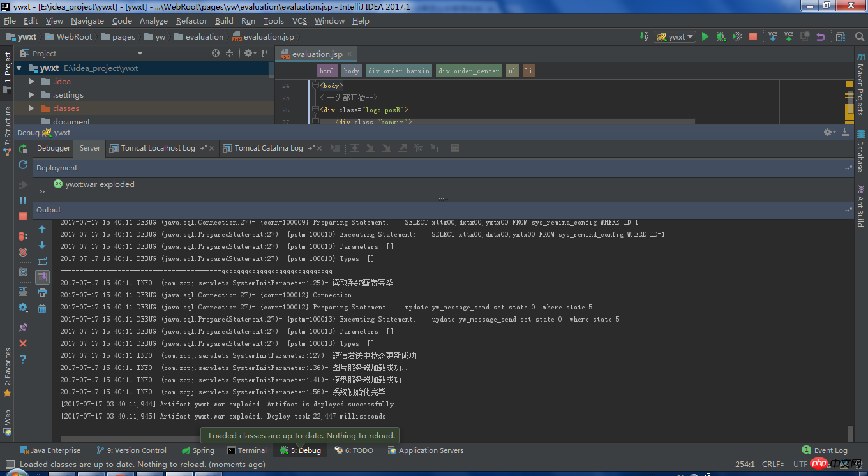
Task: Expand the classes folder in project tree
Action: (32, 108)
